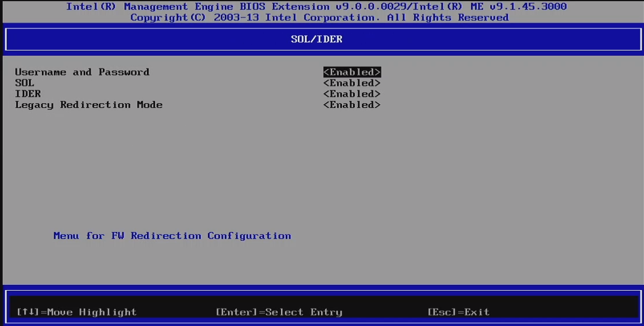Click the Move Highlight key hint
Viewport: 644px width, 326px height.
coord(77,312)
